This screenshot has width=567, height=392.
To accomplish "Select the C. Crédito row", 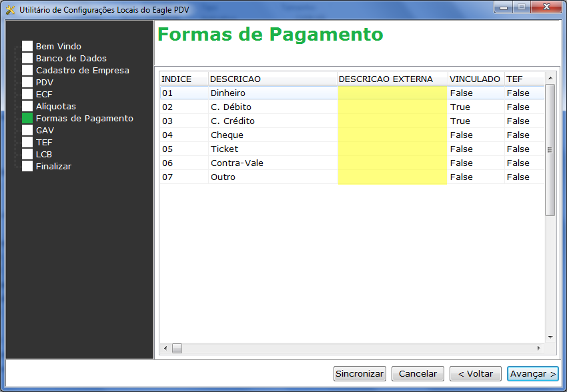I will pyautogui.click(x=352, y=121).
